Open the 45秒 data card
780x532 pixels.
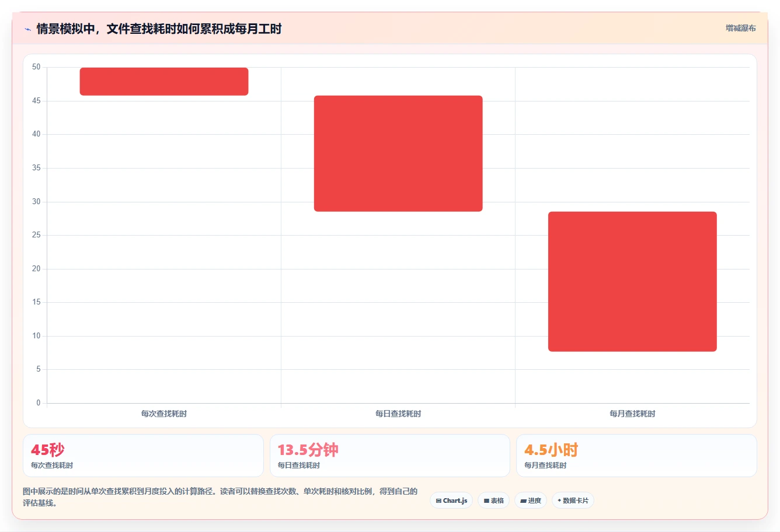(x=143, y=456)
